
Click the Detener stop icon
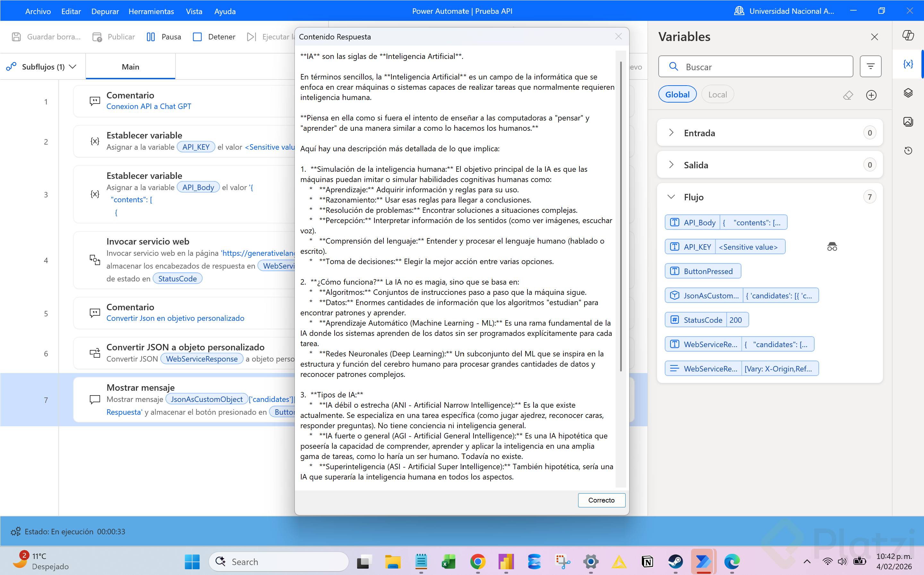(197, 37)
